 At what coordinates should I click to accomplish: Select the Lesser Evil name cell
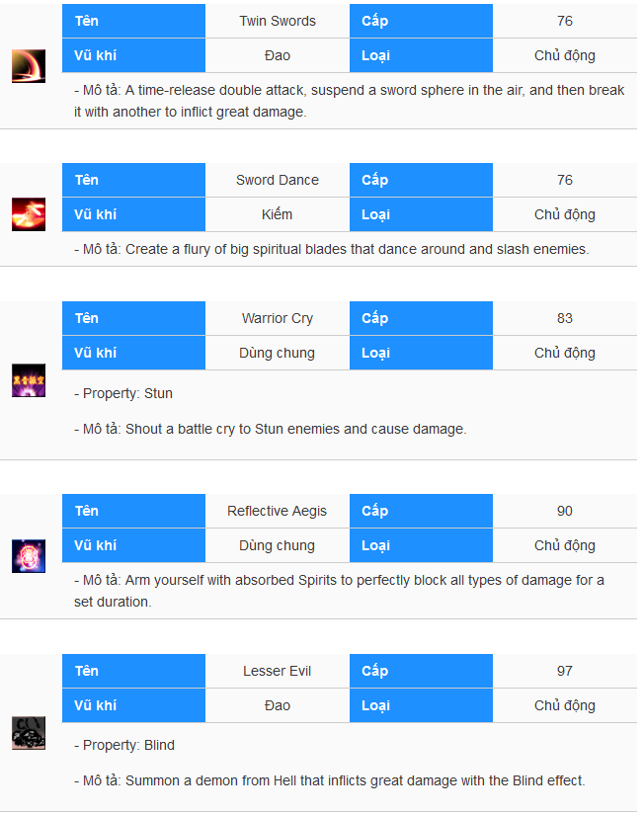(278, 671)
